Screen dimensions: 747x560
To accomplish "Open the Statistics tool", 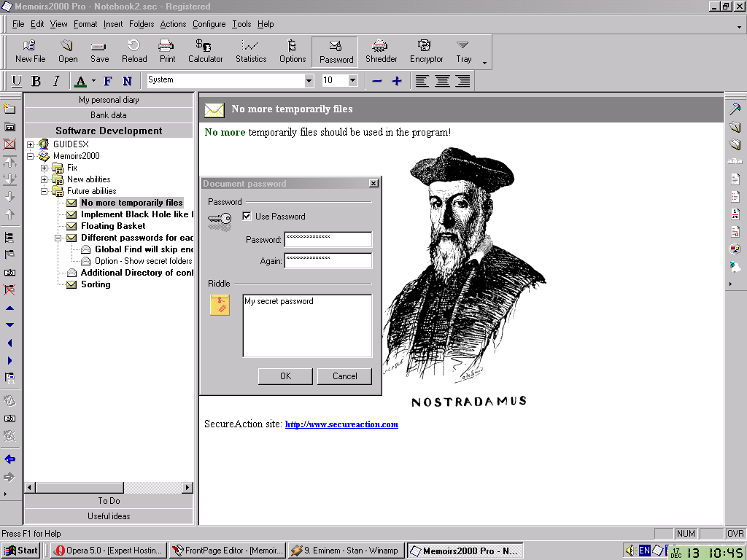I will 250,51.
